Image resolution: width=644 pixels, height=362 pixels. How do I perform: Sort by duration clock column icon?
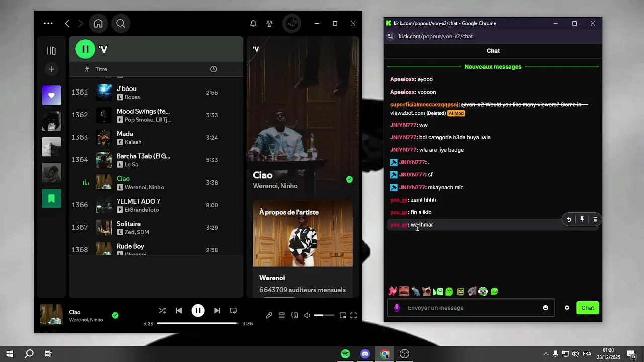(x=214, y=69)
